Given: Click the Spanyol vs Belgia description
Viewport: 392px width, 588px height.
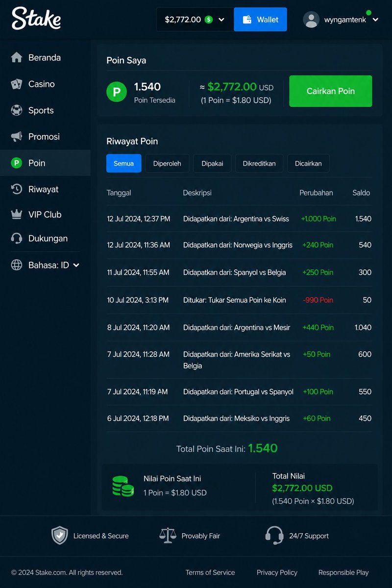Looking at the screenshot, I should (235, 272).
